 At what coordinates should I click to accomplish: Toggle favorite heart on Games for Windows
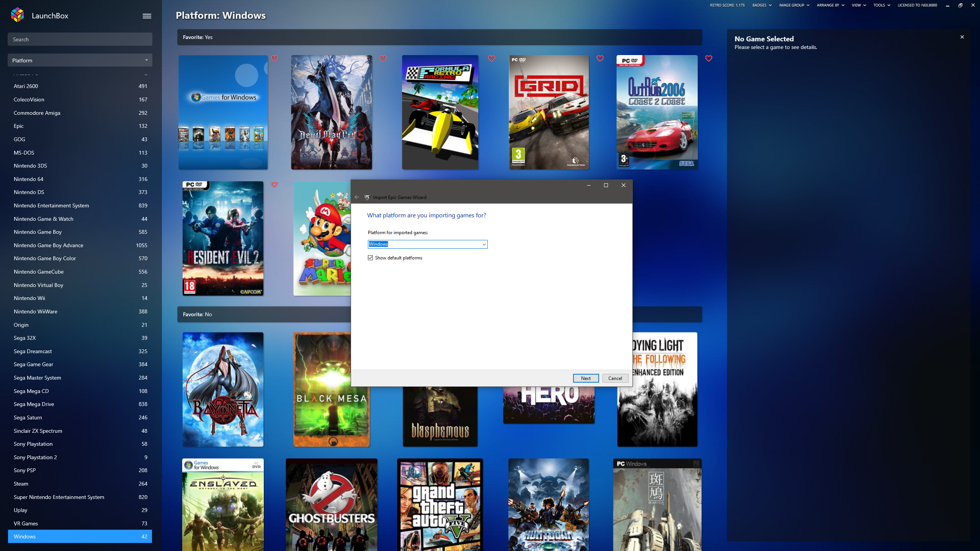coord(274,59)
